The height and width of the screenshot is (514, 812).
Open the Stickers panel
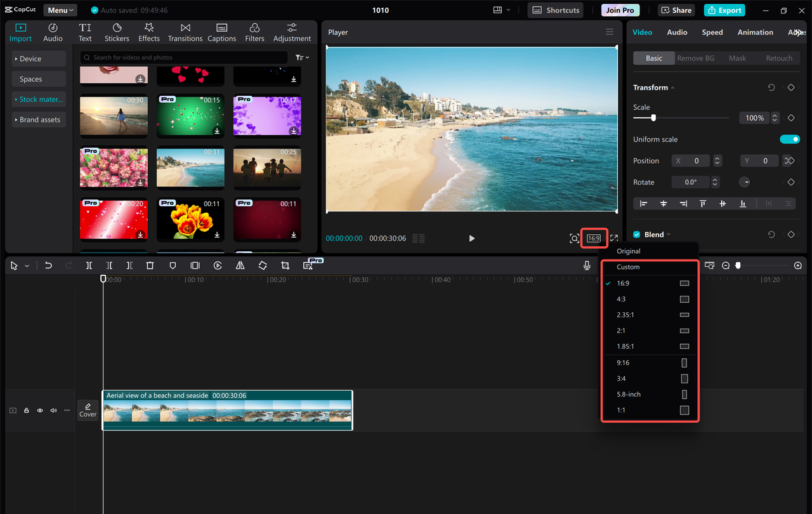(x=117, y=32)
